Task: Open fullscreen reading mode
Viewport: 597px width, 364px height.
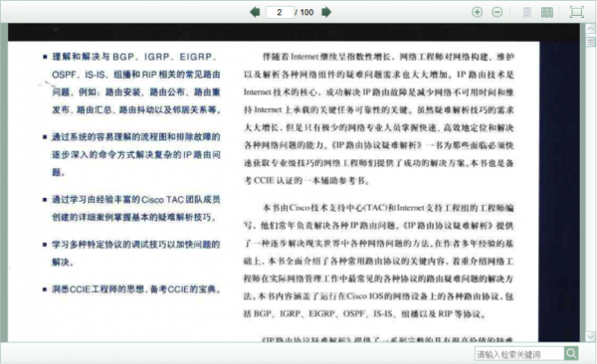Action: pyautogui.click(x=576, y=12)
